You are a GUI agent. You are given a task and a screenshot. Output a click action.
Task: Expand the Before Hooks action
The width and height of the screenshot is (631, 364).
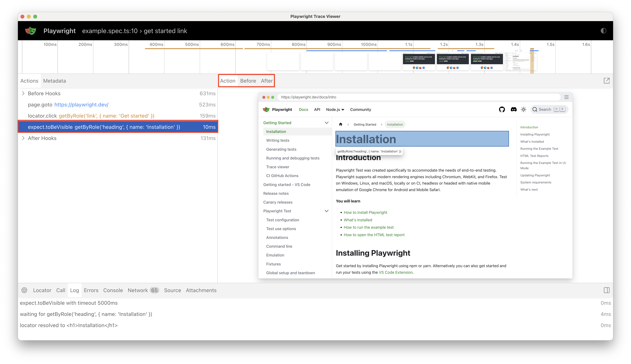(23, 93)
